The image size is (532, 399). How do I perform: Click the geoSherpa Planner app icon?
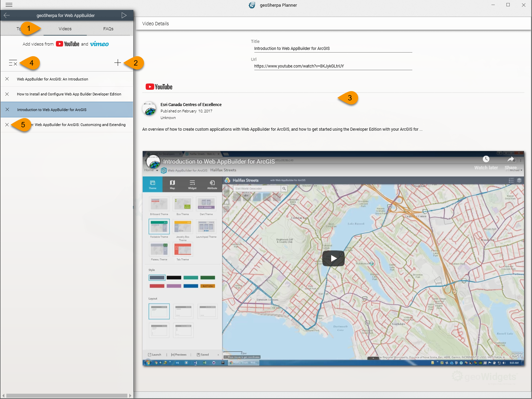[x=252, y=5]
